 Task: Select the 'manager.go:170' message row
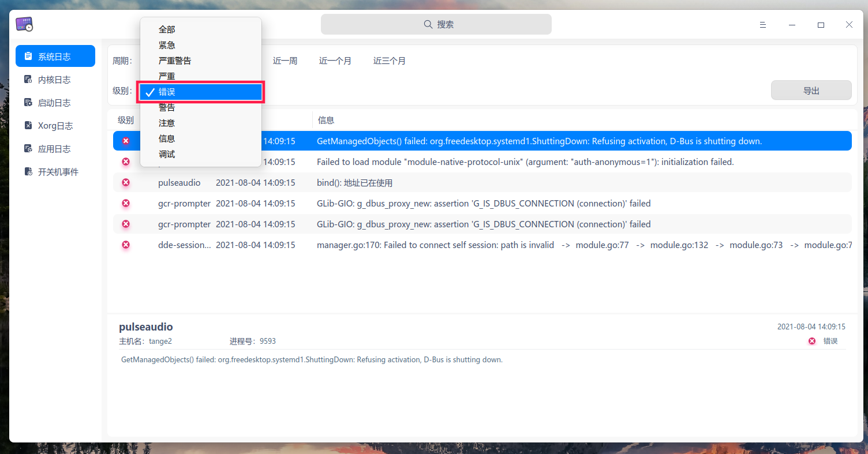584,245
